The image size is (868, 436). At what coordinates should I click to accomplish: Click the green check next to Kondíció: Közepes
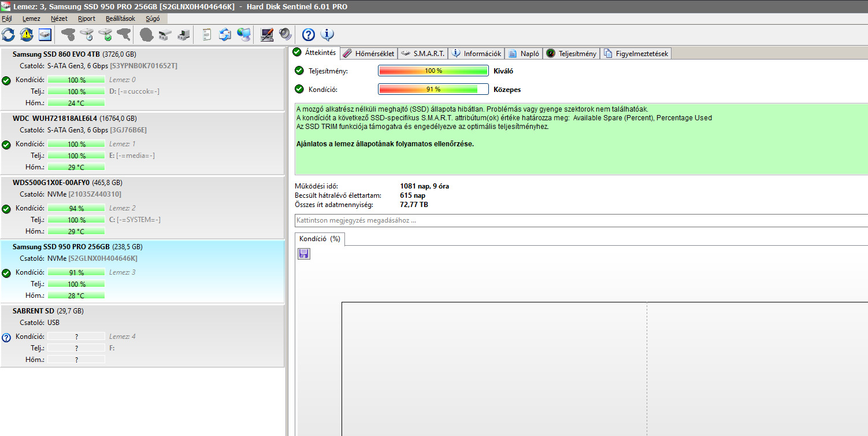[299, 89]
